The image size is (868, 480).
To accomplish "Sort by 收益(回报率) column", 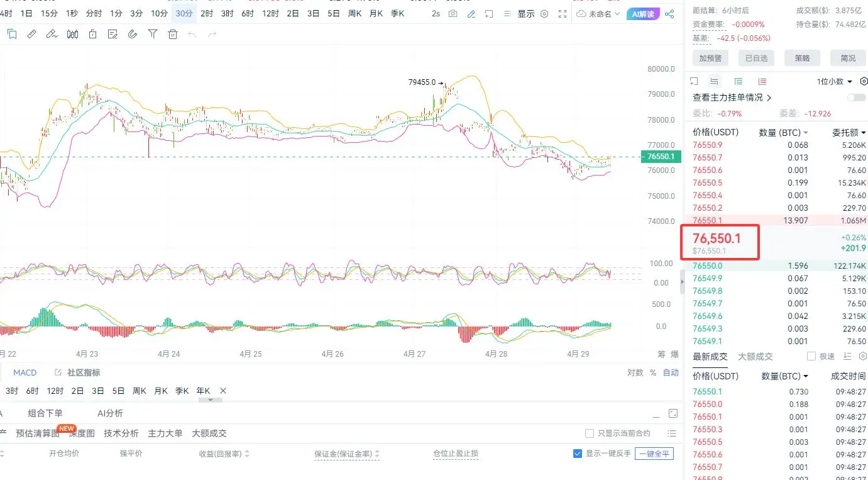I will point(224,454).
